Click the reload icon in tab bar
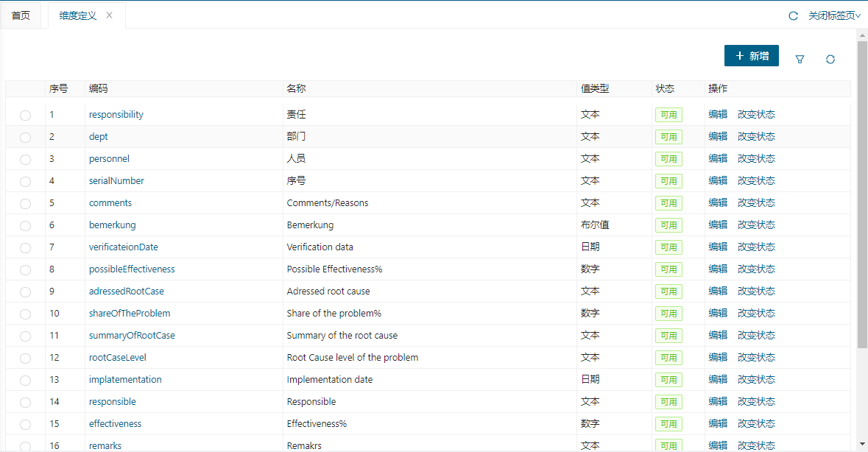The width and height of the screenshot is (868, 452). 793,15
